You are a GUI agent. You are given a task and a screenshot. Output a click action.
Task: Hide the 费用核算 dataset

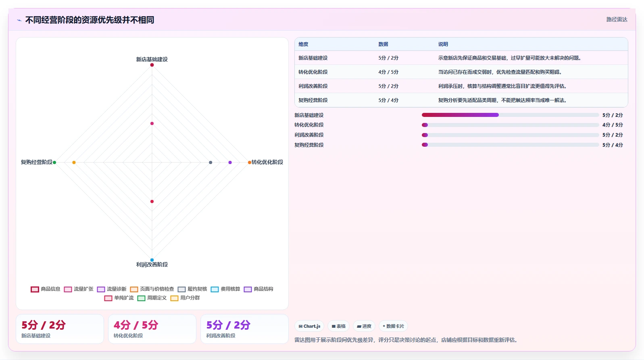[225, 289]
